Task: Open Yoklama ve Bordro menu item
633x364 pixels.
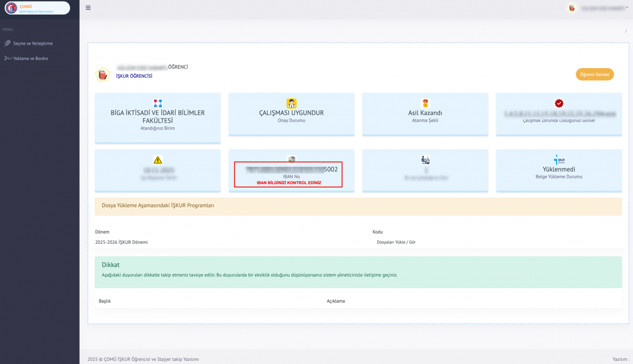Action: 30,58
